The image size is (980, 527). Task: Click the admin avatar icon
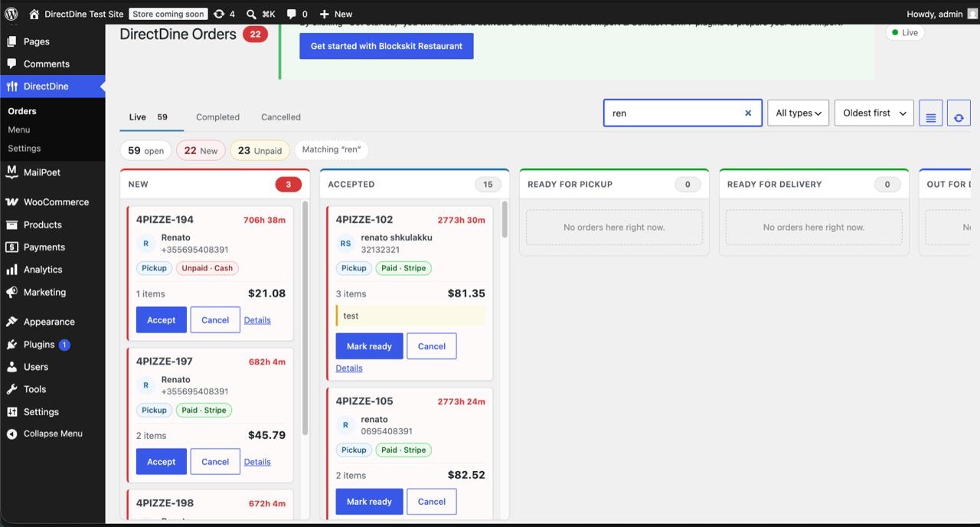click(x=972, y=14)
